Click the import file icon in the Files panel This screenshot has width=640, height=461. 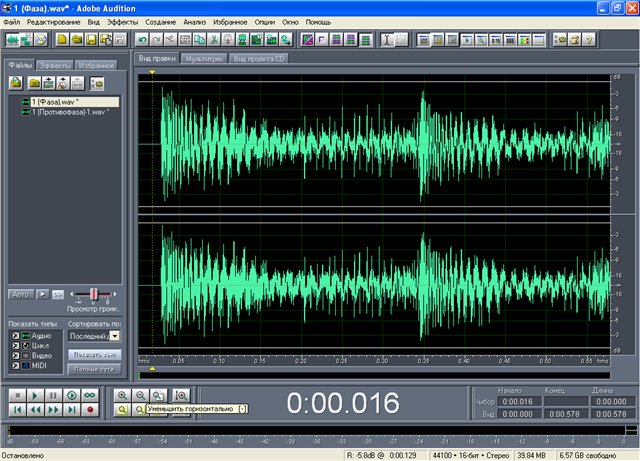(x=17, y=82)
